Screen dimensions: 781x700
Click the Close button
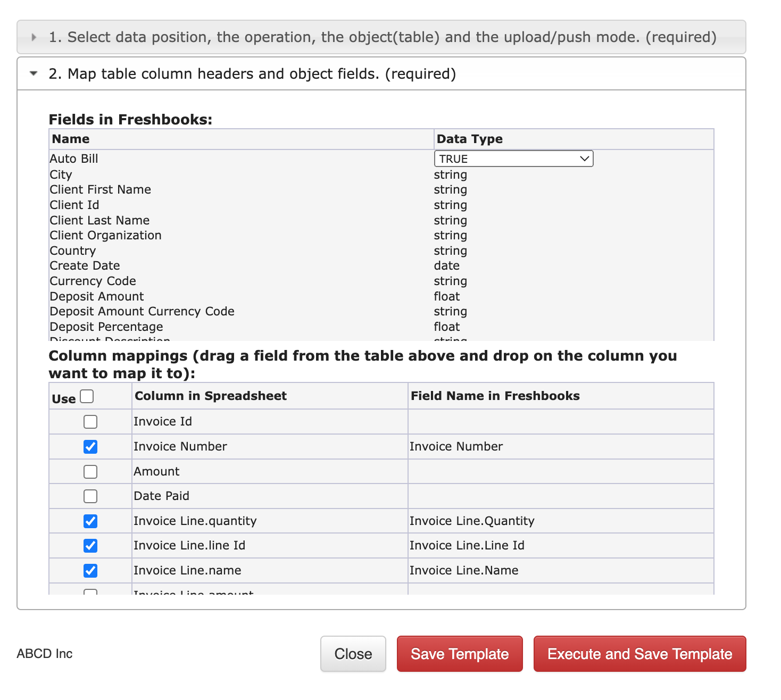click(353, 654)
